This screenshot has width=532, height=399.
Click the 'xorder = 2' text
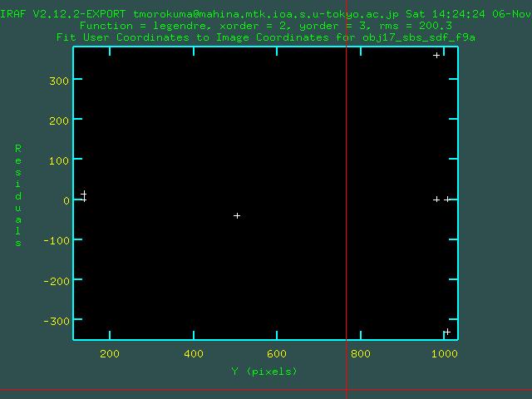(x=252, y=26)
